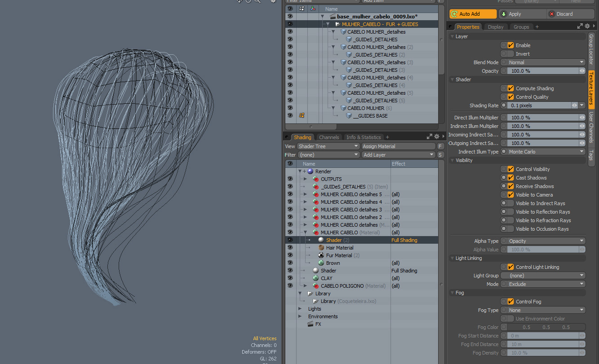Check the Invert checkbox

(510, 54)
